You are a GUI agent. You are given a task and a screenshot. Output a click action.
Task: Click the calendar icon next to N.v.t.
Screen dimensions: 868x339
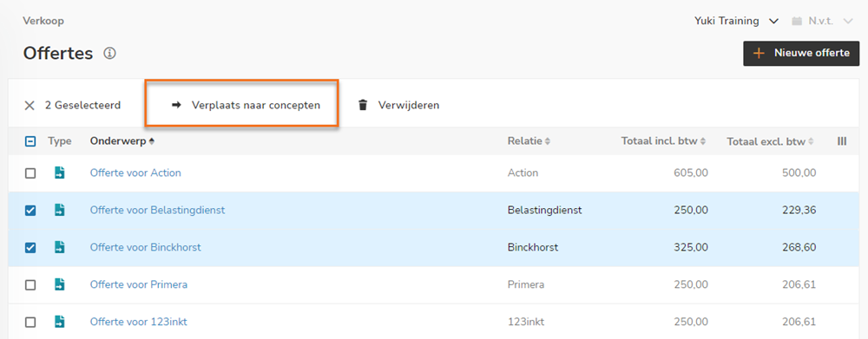click(797, 22)
